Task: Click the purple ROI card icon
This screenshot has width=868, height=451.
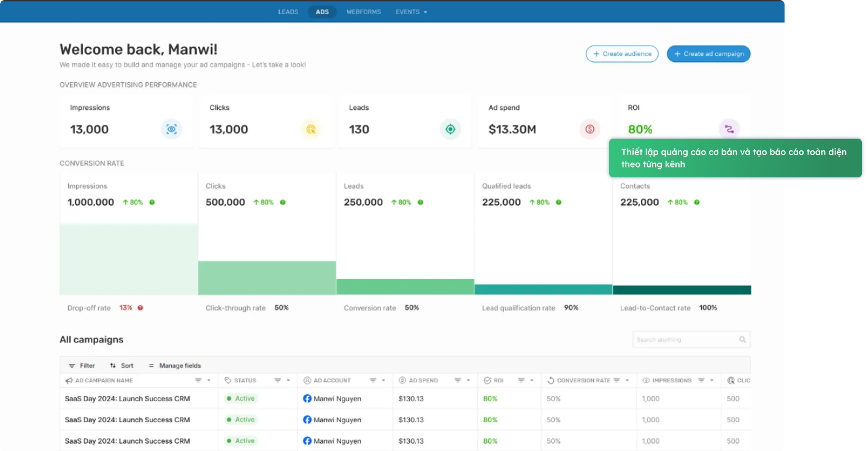Action: pos(729,129)
